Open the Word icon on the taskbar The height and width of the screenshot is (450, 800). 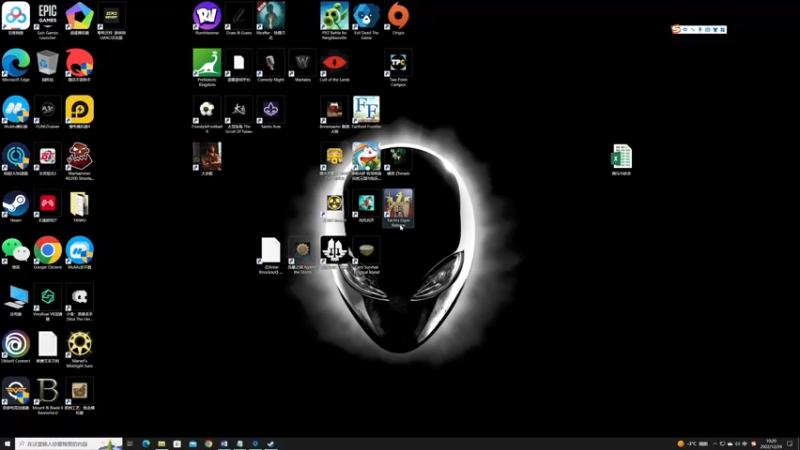[x=224, y=444]
